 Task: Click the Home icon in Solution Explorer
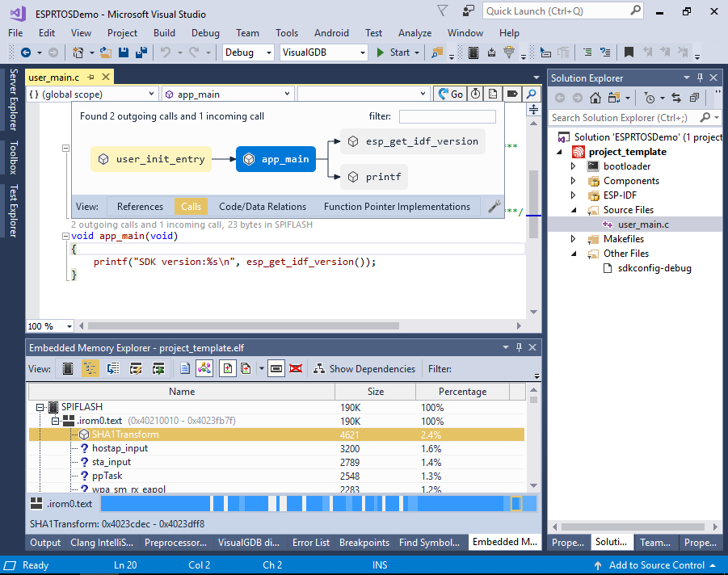point(595,98)
